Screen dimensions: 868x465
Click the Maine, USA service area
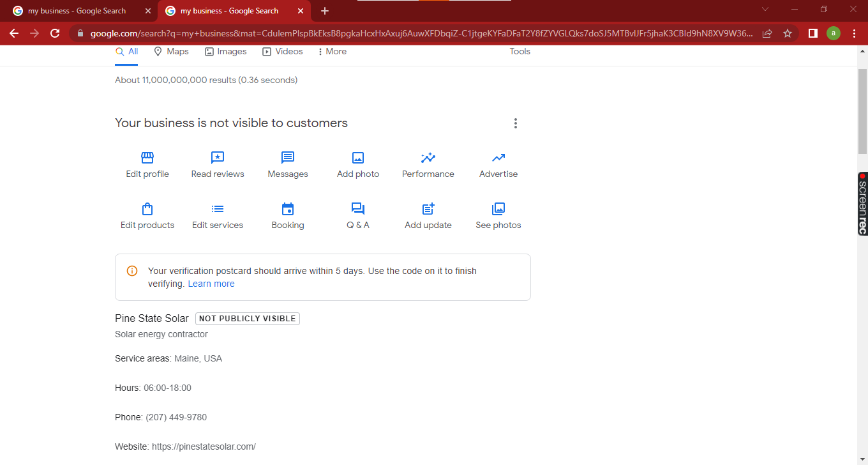tap(198, 358)
